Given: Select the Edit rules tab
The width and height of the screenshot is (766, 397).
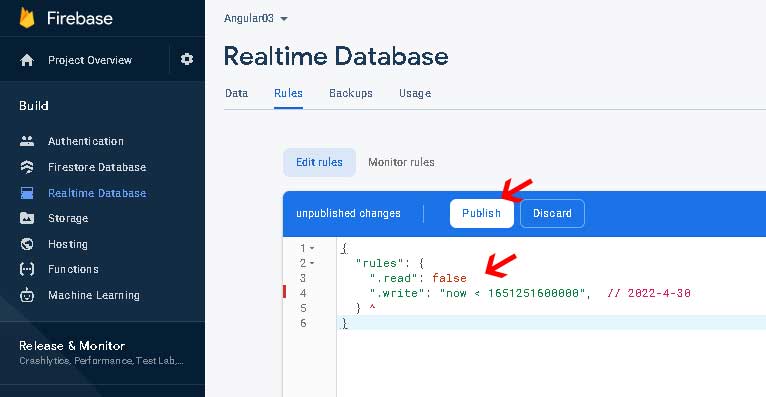Looking at the screenshot, I should click(319, 162).
